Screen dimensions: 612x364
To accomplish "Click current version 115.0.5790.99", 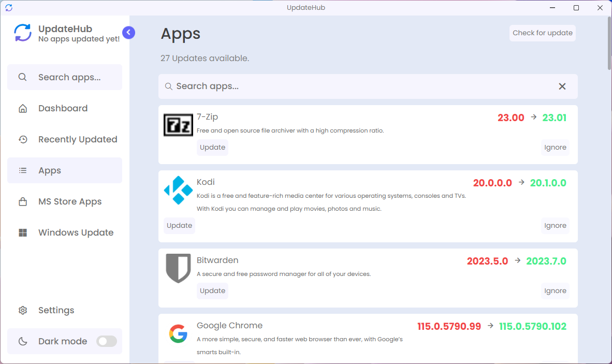I will point(449,326).
